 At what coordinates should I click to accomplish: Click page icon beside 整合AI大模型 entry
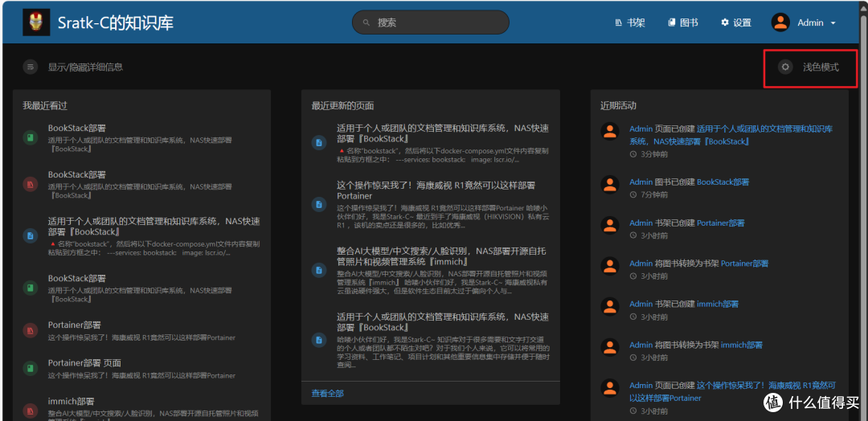click(319, 271)
